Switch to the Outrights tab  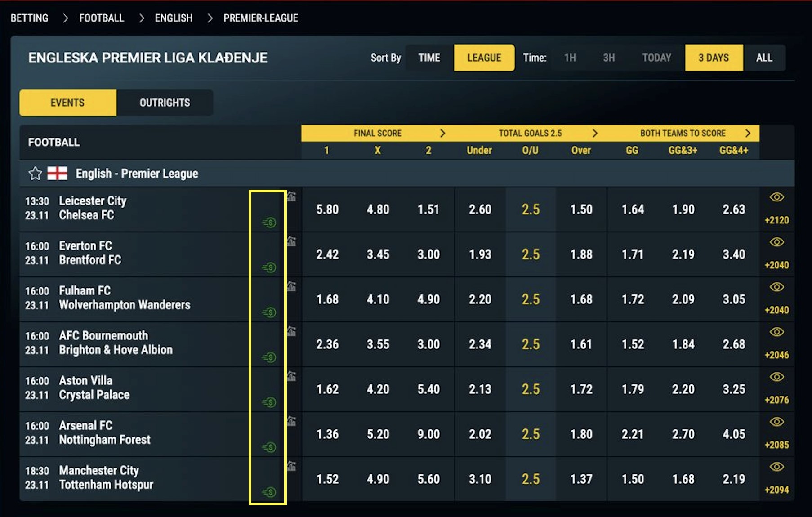pos(165,103)
